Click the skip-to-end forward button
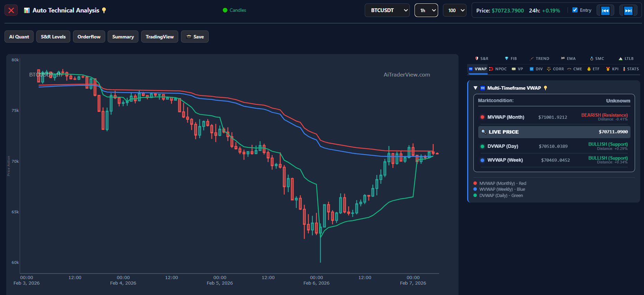 pos(628,10)
